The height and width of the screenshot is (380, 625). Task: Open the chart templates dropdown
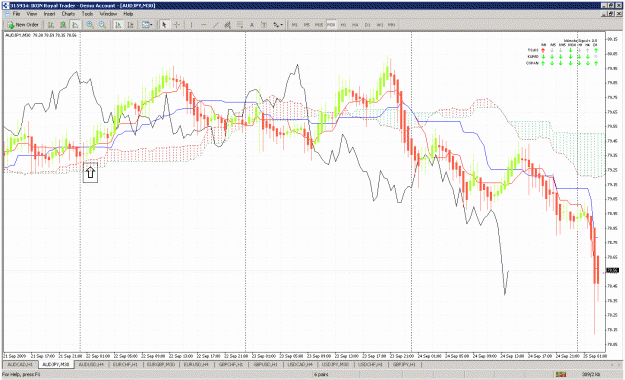pyautogui.click(x=147, y=25)
